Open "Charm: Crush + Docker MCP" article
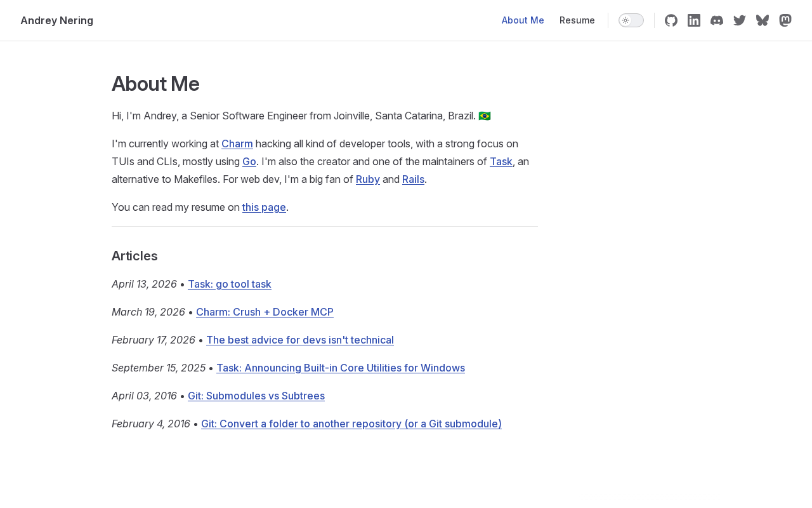The image size is (812, 508). click(x=265, y=312)
